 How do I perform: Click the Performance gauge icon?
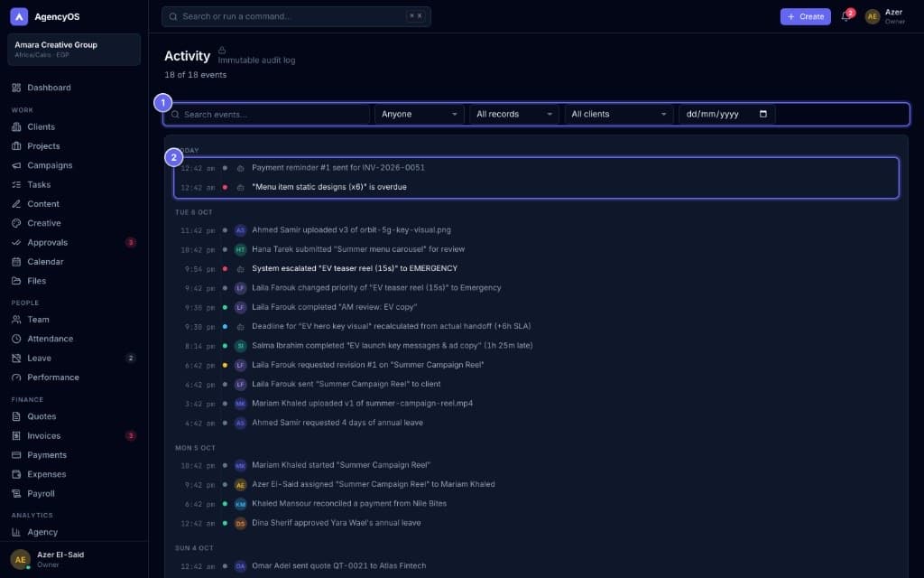pyautogui.click(x=16, y=378)
